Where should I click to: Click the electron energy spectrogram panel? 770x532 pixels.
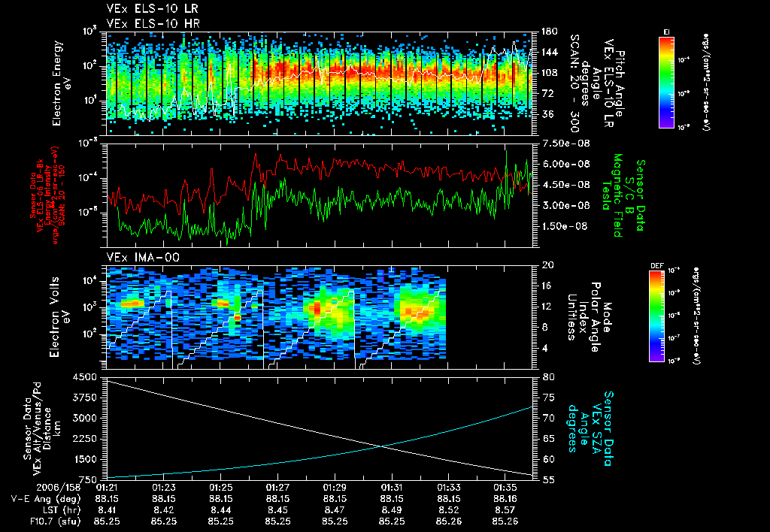320,83
